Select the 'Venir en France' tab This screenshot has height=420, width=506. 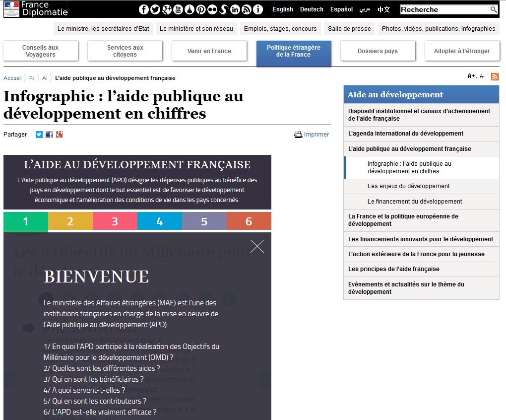[209, 51]
